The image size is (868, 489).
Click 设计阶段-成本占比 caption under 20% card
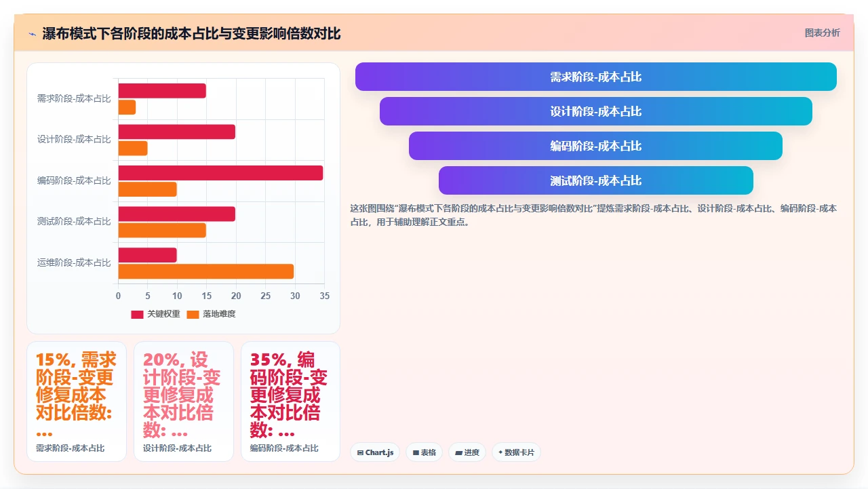[177, 448]
